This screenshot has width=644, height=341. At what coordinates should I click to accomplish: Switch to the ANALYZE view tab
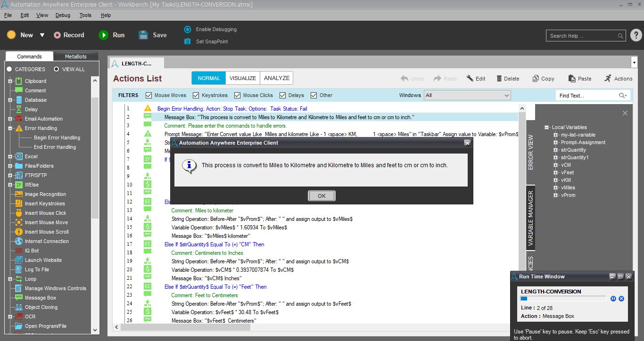[277, 78]
